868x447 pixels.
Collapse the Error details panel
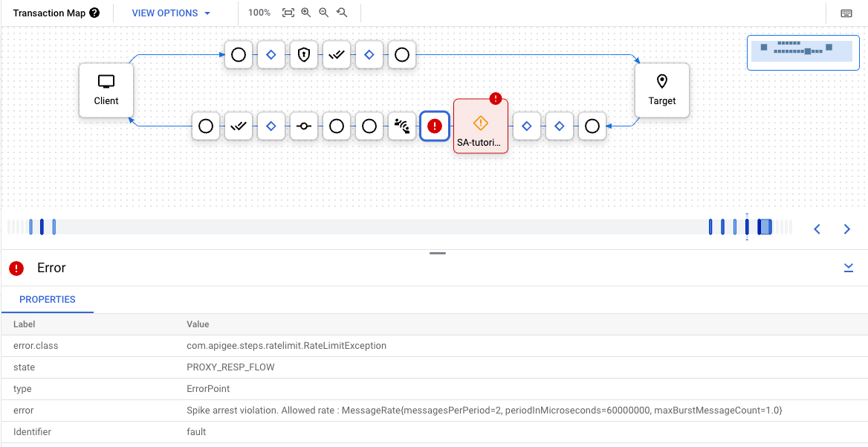coord(849,268)
